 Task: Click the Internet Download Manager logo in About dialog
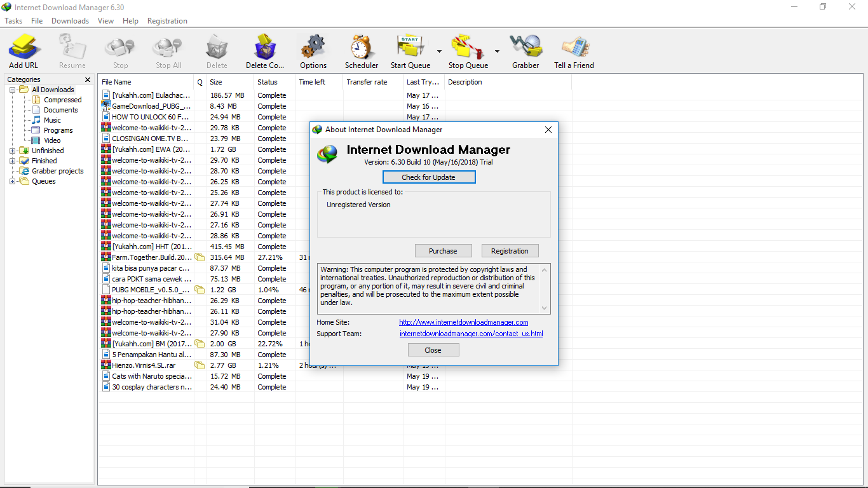[328, 154]
